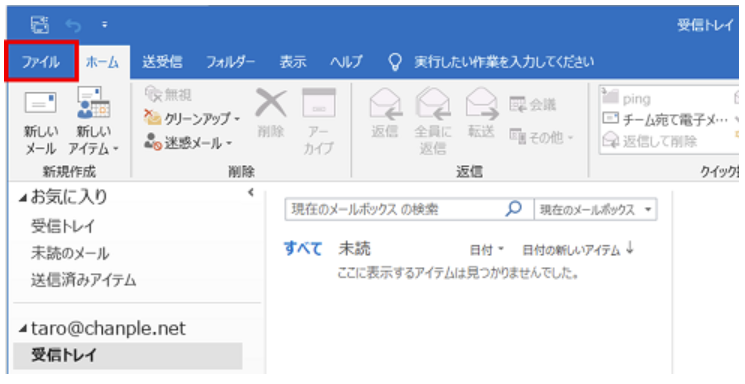Open the クリーンアップ dropdown
745x384 pixels.
pos(192,118)
